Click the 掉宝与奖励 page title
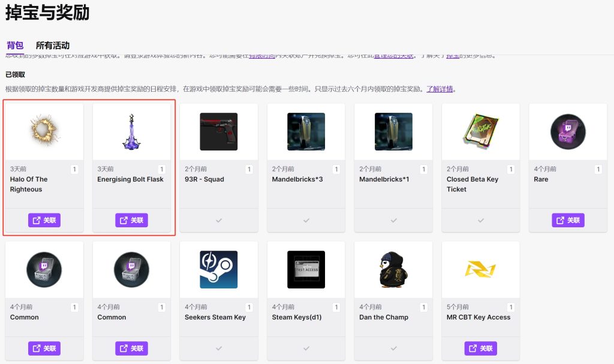Image resolution: width=614 pixels, height=364 pixels. [x=47, y=13]
